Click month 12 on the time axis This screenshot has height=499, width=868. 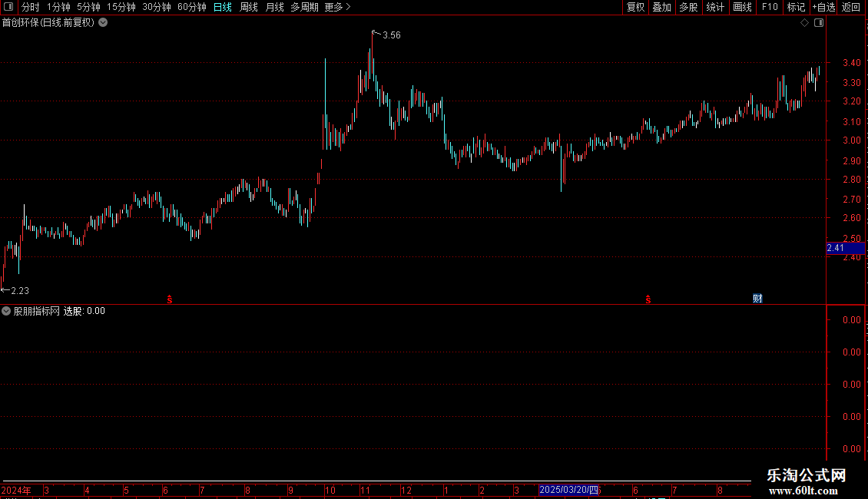click(406, 490)
